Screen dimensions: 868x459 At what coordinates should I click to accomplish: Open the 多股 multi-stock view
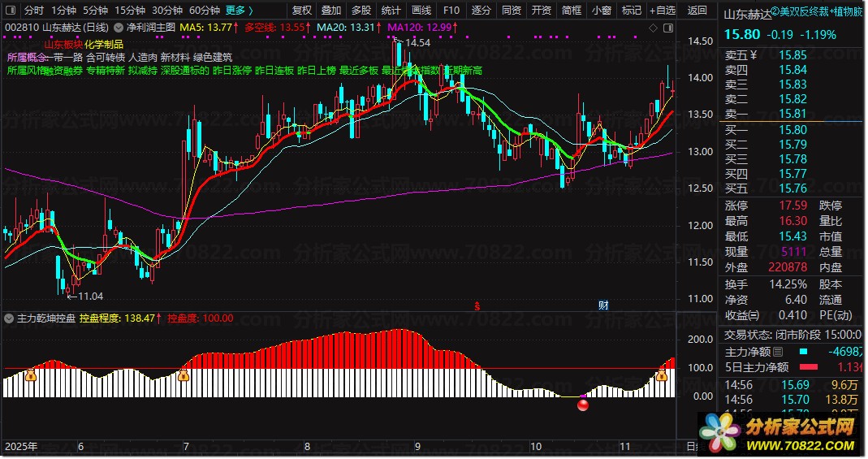361,10
